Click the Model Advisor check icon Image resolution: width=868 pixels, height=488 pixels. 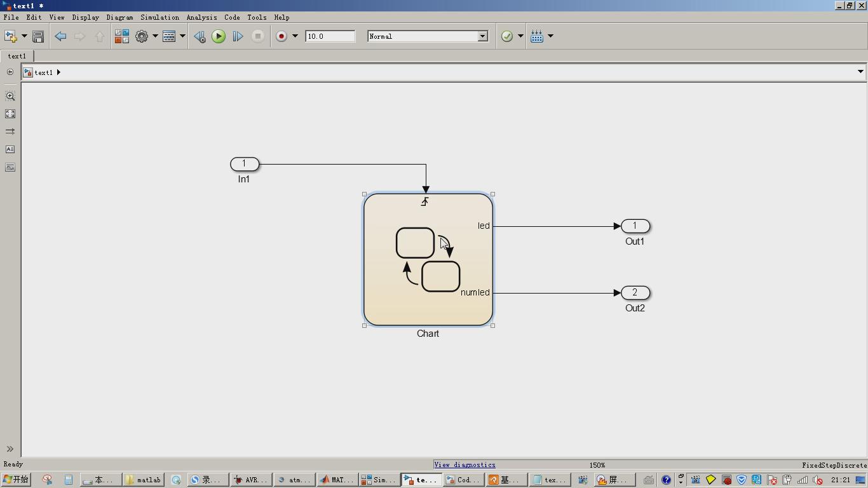(x=506, y=36)
